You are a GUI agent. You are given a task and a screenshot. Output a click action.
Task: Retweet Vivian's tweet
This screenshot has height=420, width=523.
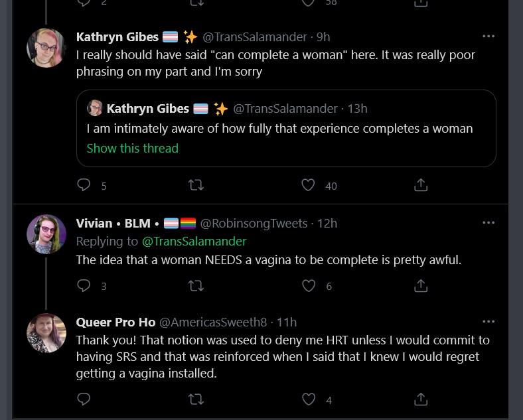click(x=196, y=286)
